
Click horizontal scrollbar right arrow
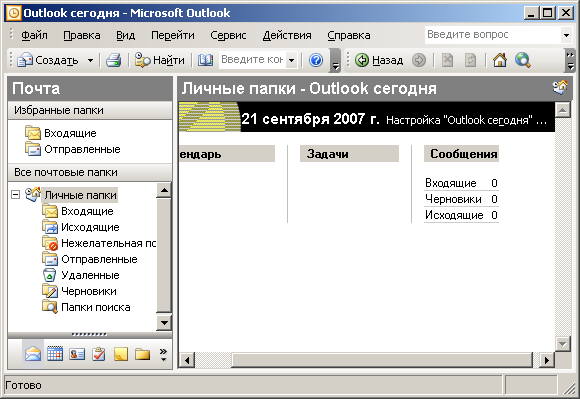tap(546, 360)
